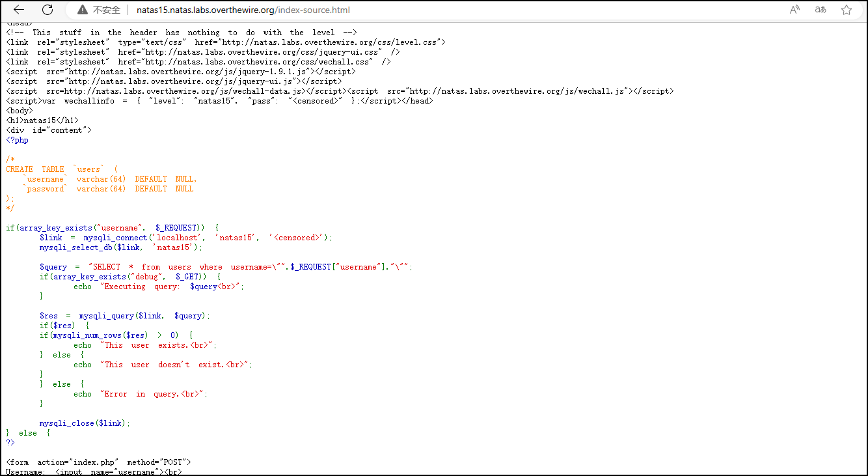Click the `password` varchar(64) column line
Screen dimensions: 868x476
[108, 189]
